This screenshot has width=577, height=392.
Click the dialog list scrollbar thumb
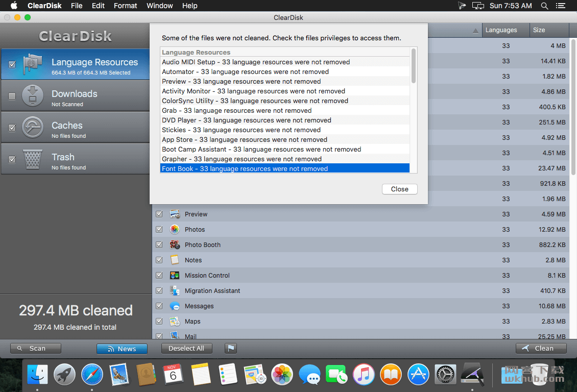(414, 66)
